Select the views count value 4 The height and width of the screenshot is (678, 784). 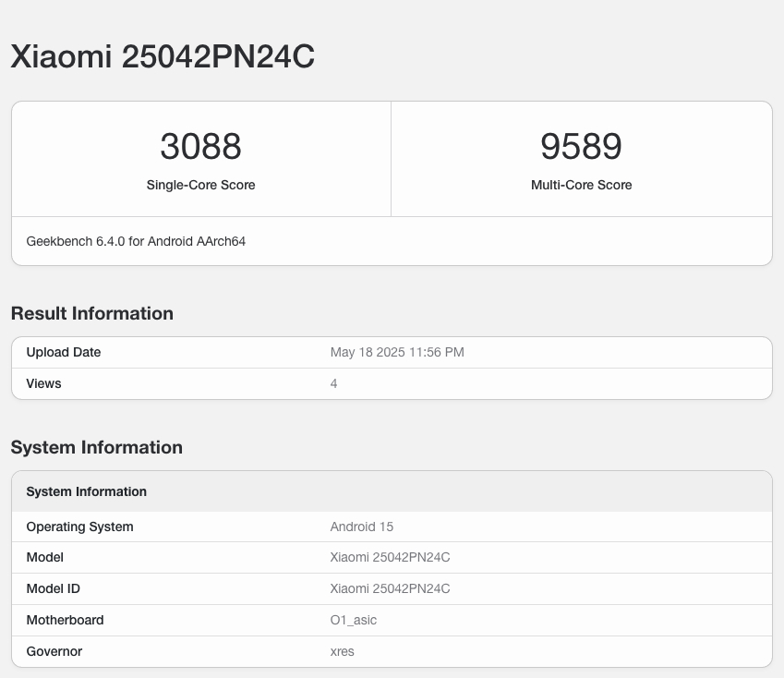click(x=333, y=383)
